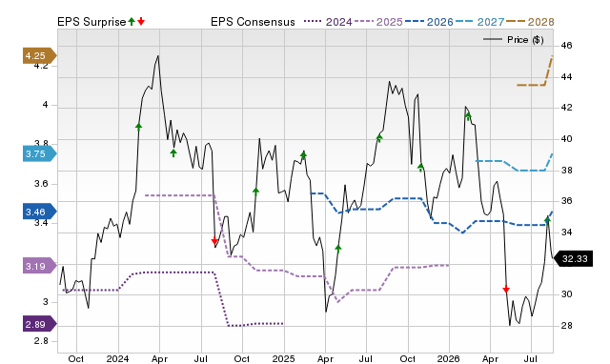Click the 46 label on the price axis
Screen dimensions: 610x364
pos(566,46)
